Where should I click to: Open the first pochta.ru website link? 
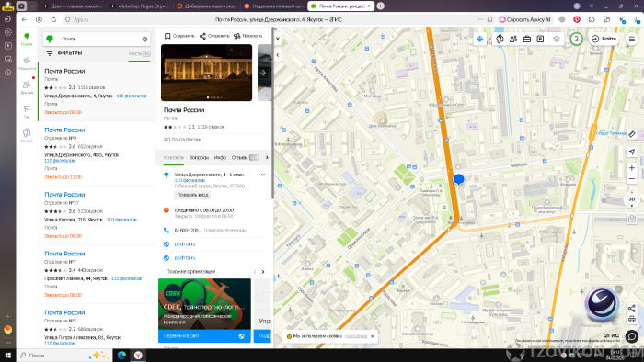point(185,243)
